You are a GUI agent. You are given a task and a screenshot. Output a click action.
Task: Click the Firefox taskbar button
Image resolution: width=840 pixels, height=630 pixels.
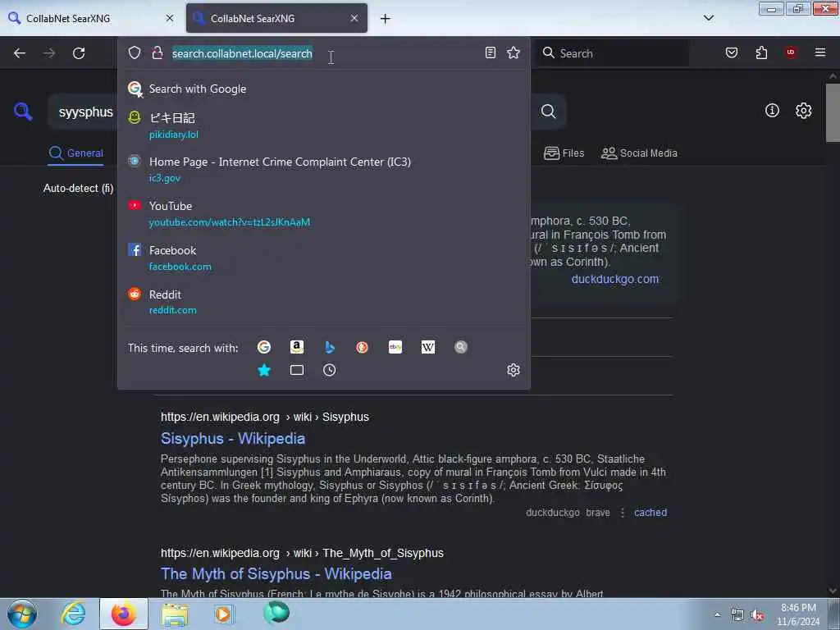[124, 614]
